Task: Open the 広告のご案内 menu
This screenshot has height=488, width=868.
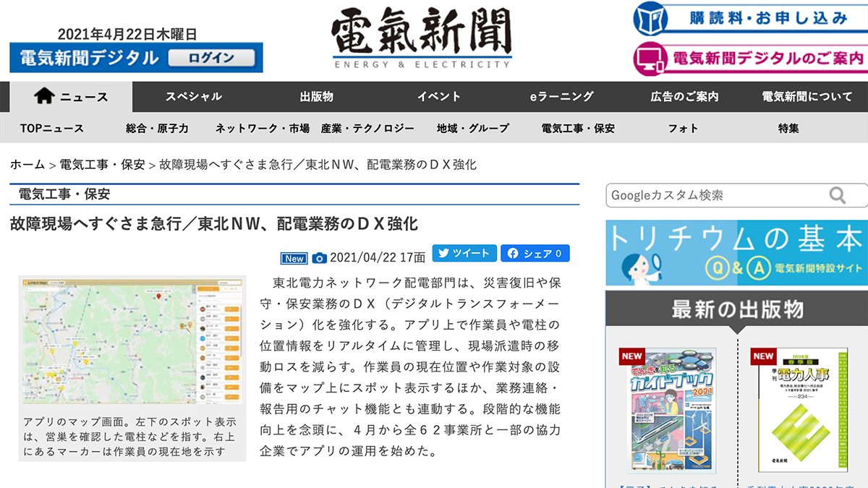Action: coord(684,97)
